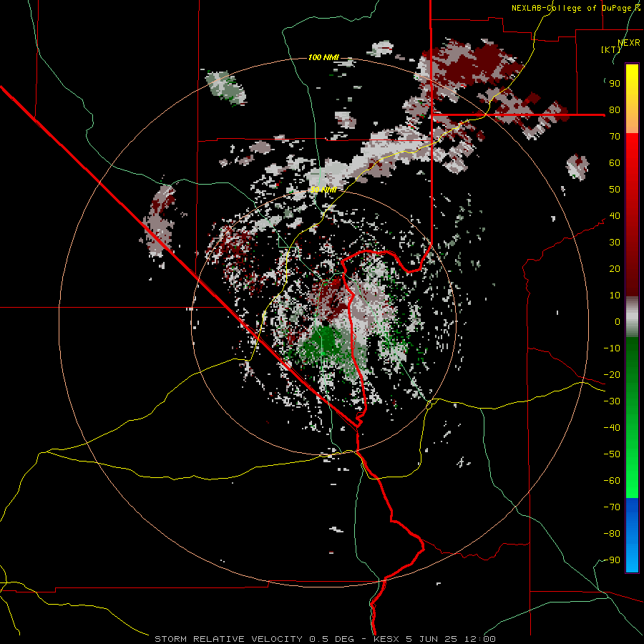Click the positive 90 value on velocity scale
Viewport: 644px width, 644px height.
coord(615,84)
